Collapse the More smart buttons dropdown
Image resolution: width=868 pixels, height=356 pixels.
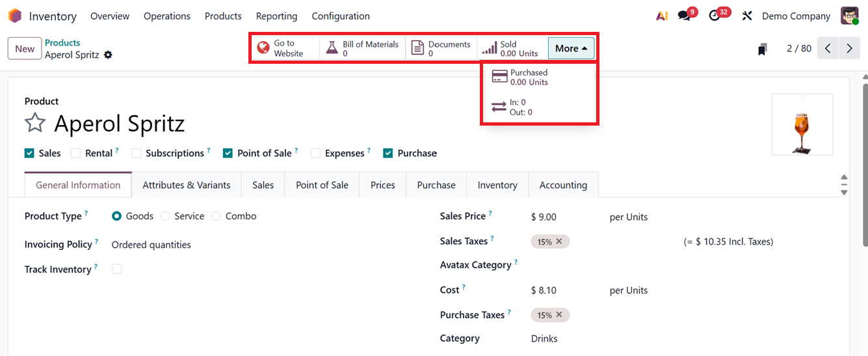571,48
